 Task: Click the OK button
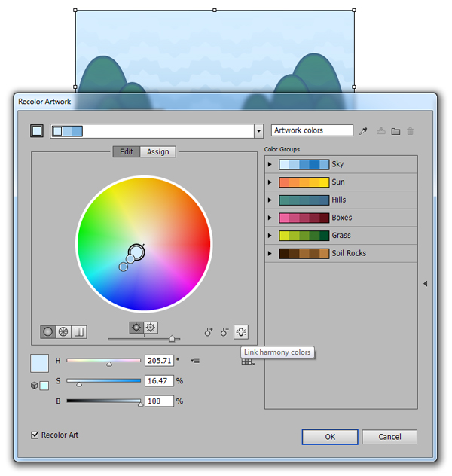point(330,437)
